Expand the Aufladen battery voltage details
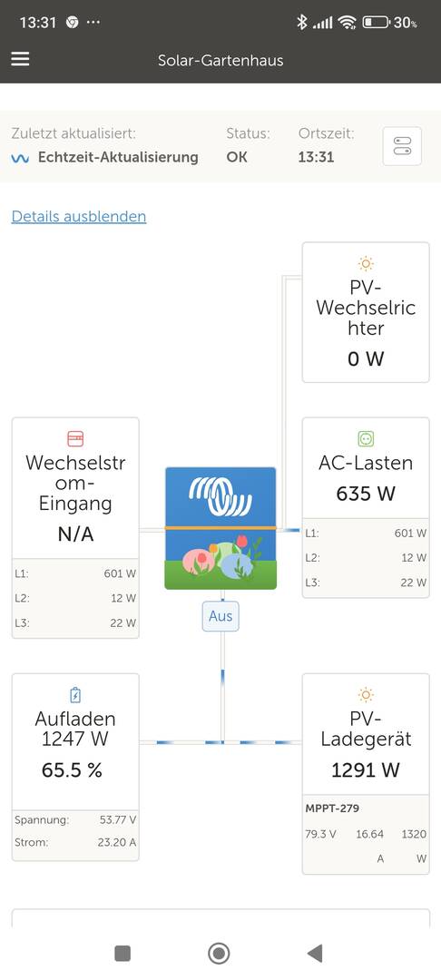This screenshot has height=980, width=441. pos(75,820)
